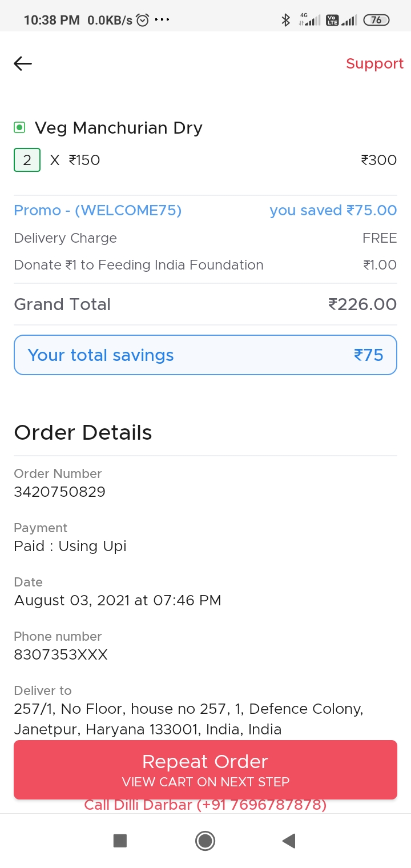Tap the Grand Total amount ₹226.00
411x868 pixels.
pyautogui.click(x=362, y=304)
